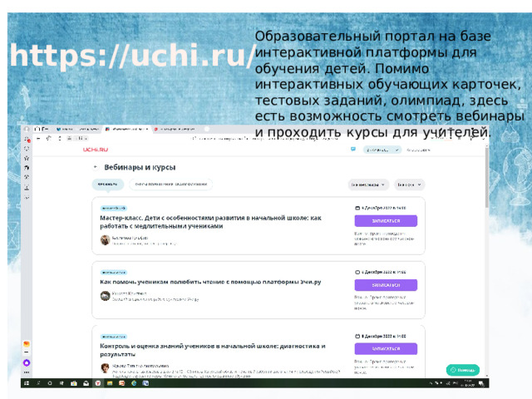Click the Вебинары и курсы heading

click(x=140, y=167)
